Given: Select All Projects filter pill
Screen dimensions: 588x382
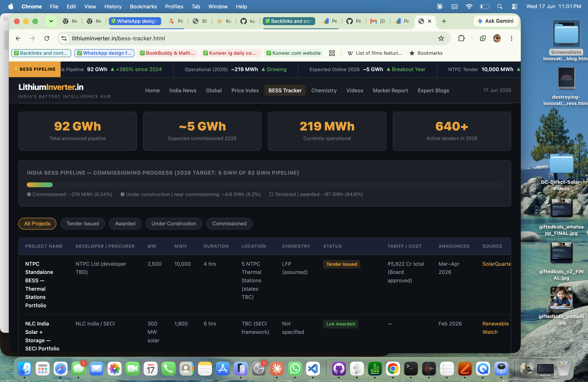Looking at the screenshot, I should 37,223.
